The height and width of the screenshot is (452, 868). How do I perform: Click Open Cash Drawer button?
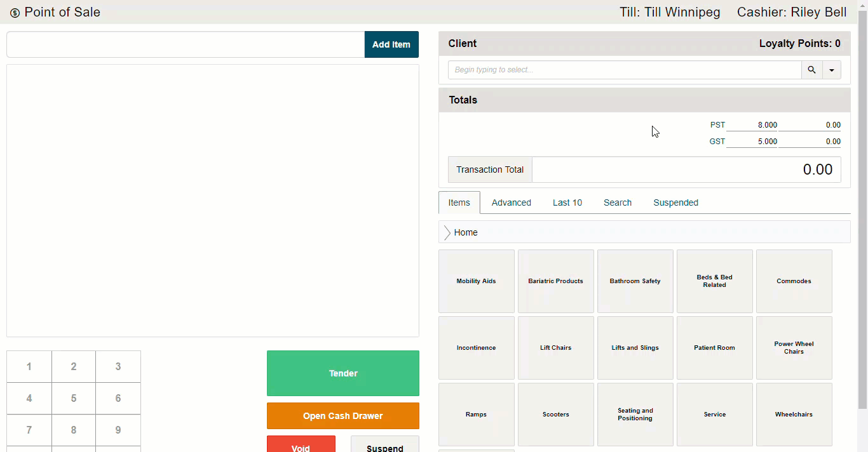point(343,416)
